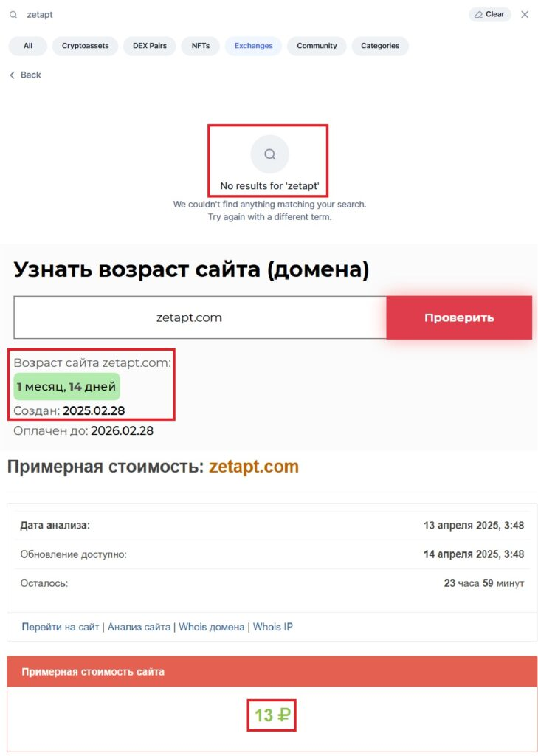Close the search panel with the X icon
Screen dimensions: 538x756
[525, 15]
